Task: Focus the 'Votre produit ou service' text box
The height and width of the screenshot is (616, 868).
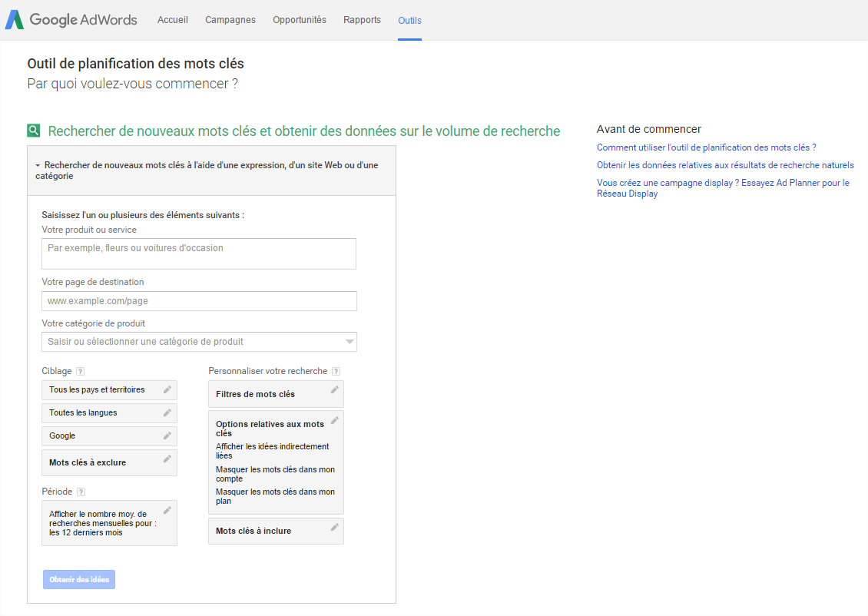Action: click(199, 254)
